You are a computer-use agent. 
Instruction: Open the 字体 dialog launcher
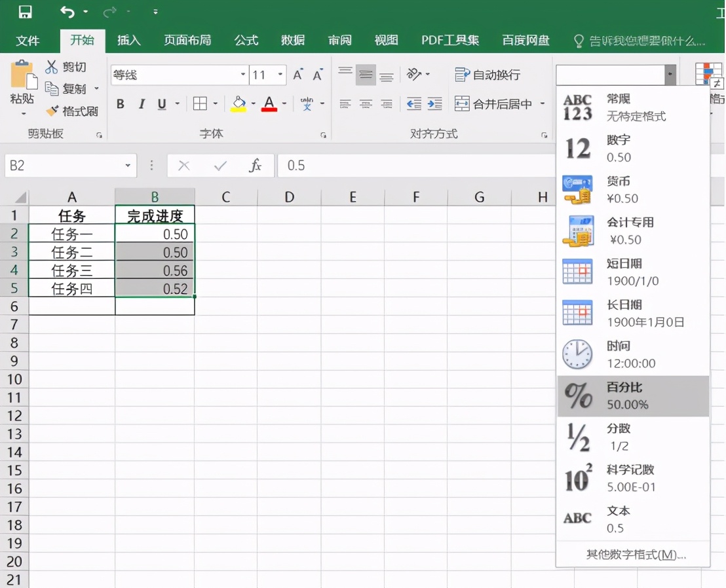(x=323, y=135)
